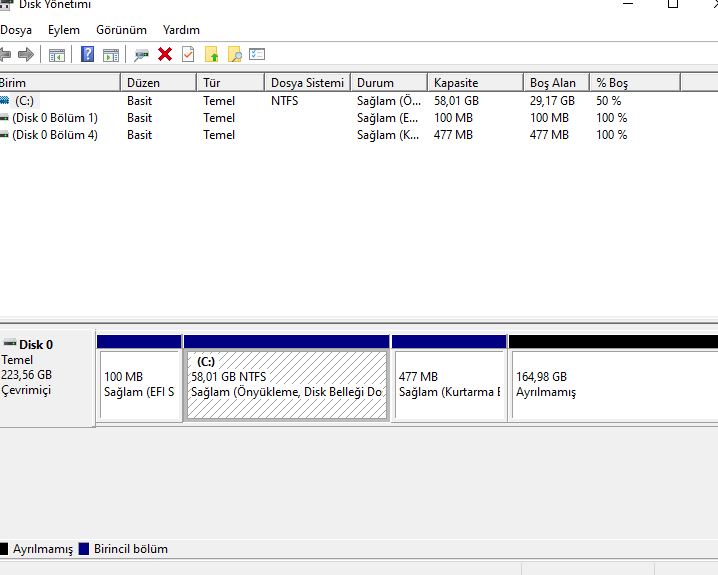This screenshot has height=575, width=718.
Task: Click the 477 MB capacity cell in list
Action: (x=453, y=135)
